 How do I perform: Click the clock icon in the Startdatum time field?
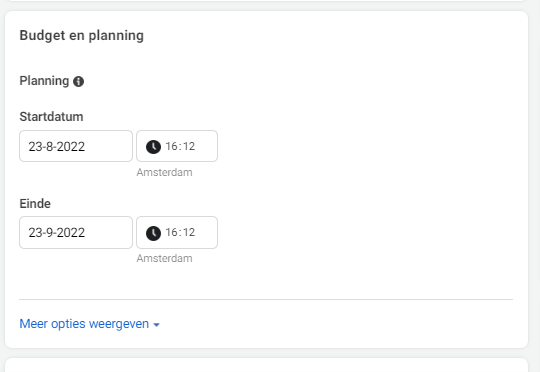(153, 147)
